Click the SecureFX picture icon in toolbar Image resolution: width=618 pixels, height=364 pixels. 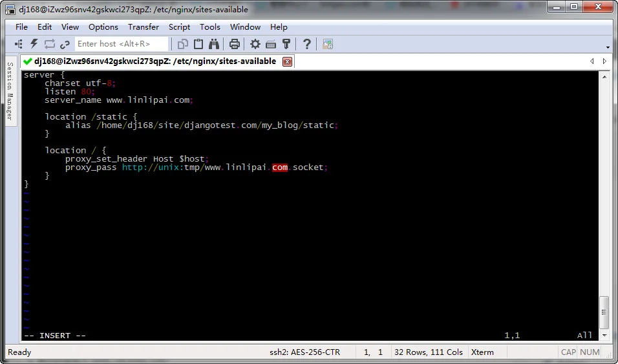coord(328,44)
